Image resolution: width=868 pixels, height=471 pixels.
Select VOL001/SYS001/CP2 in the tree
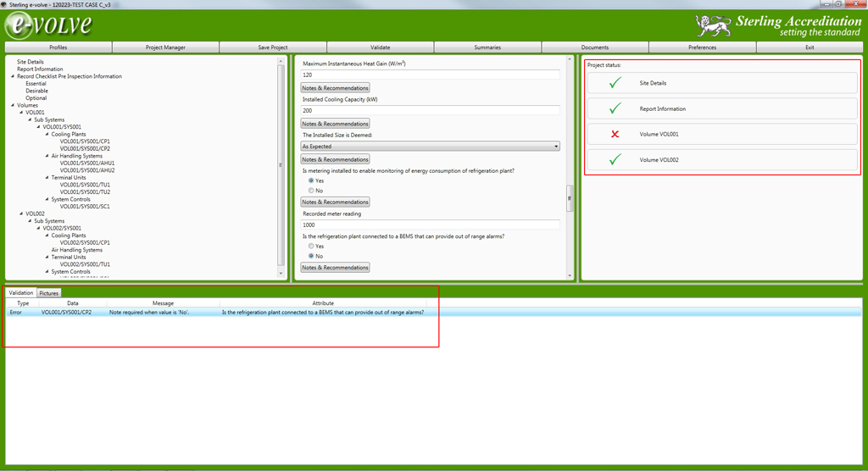coord(85,148)
